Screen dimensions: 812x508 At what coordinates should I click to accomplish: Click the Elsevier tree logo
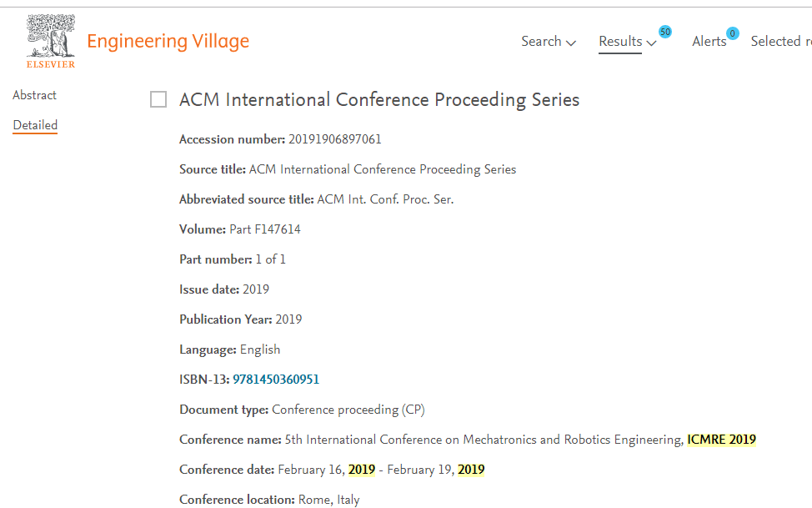click(51, 36)
